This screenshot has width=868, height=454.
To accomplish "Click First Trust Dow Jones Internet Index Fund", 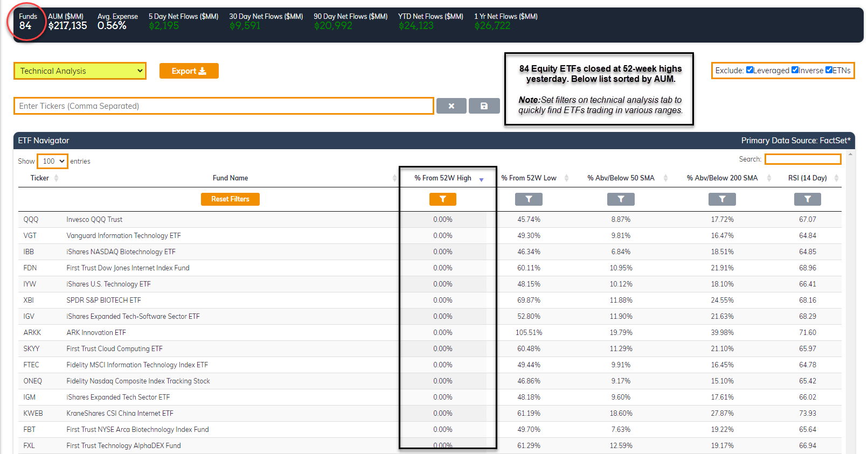I will point(128,268).
